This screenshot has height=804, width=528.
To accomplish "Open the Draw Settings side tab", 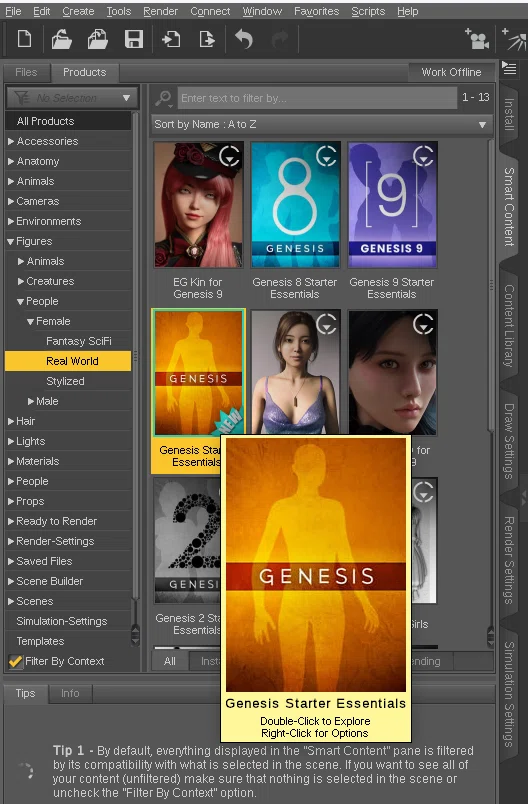I will [x=509, y=441].
